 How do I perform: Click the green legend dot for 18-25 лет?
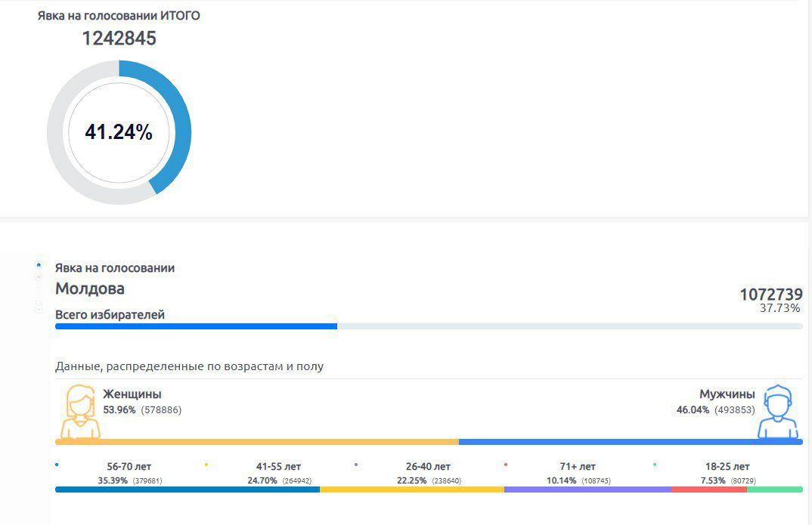[655, 465]
